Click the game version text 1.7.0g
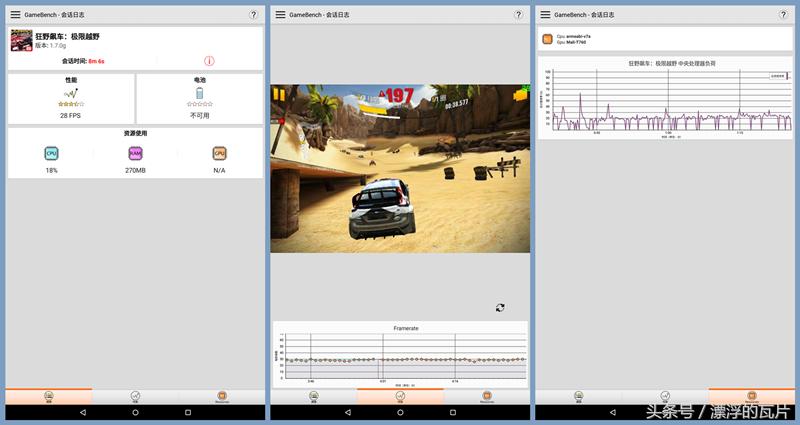 [58, 46]
